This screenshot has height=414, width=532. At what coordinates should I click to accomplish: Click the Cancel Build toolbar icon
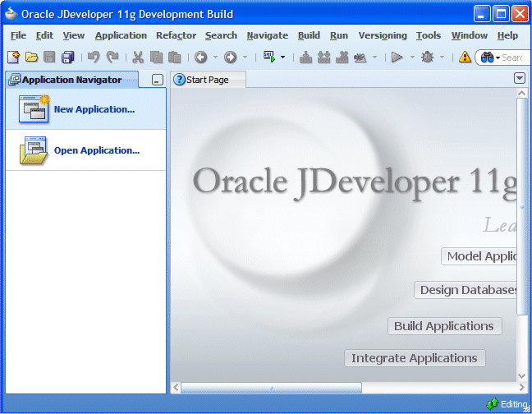[360, 57]
